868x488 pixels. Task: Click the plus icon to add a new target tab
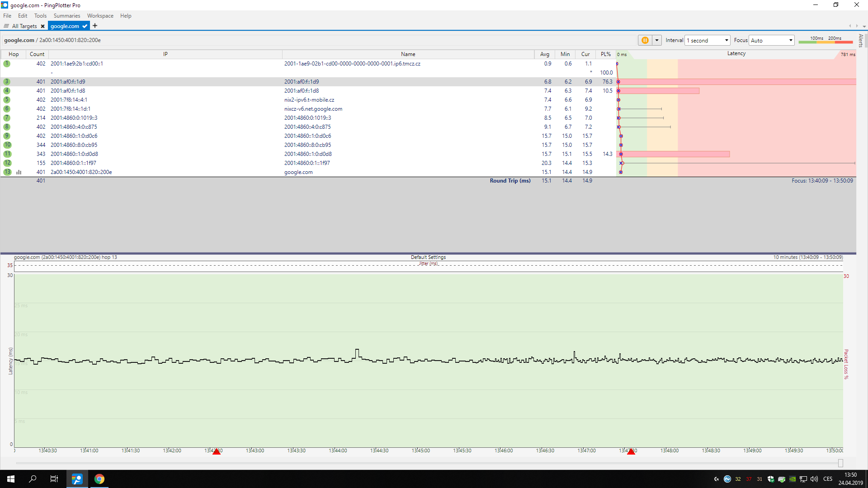pyautogui.click(x=95, y=26)
